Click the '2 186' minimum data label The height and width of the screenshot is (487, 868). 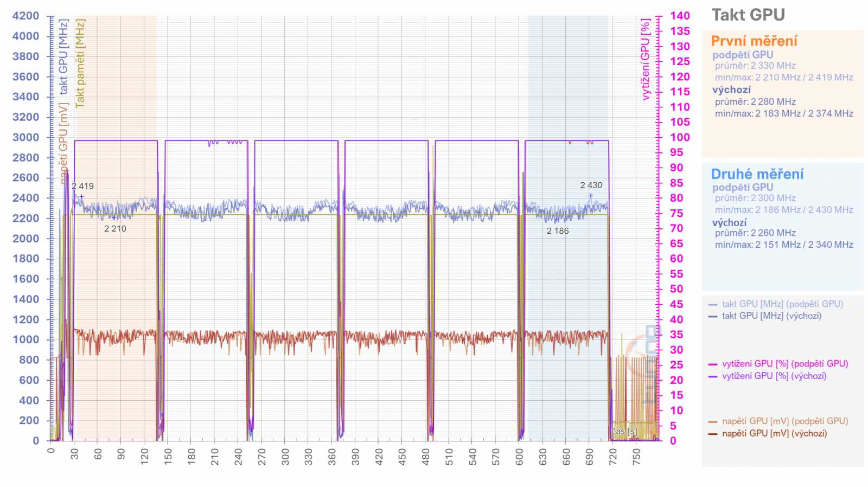[558, 231]
